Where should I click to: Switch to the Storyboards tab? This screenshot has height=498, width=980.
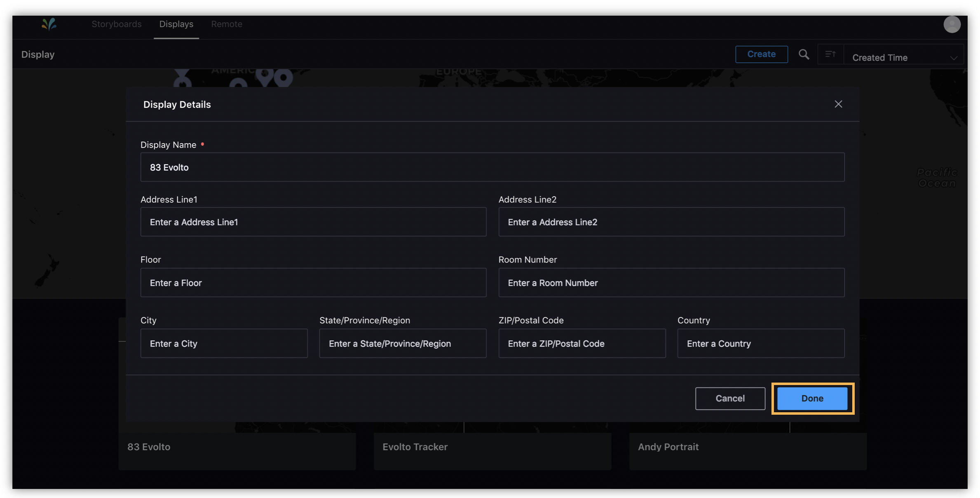[x=117, y=24]
